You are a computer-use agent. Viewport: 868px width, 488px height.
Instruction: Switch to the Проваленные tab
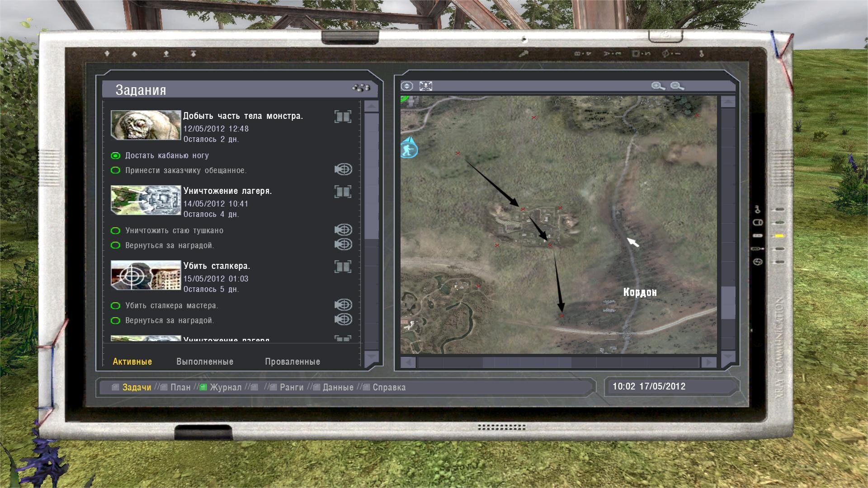pyautogui.click(x=292, y=361)
